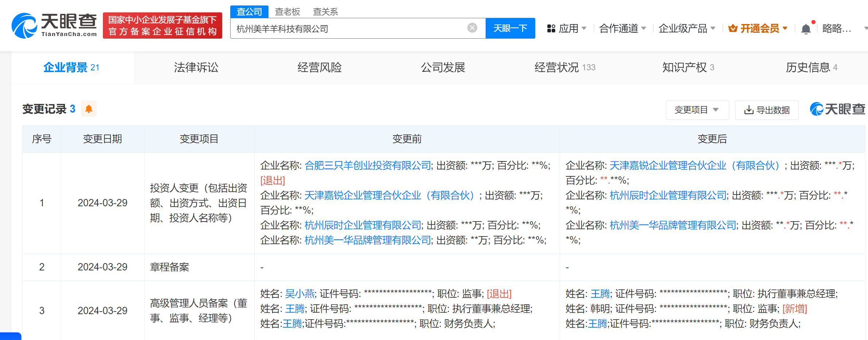Screen dimensions: 868x340
Task: Expand the 企业级产品 dropdown
Action: pos(713,28)
